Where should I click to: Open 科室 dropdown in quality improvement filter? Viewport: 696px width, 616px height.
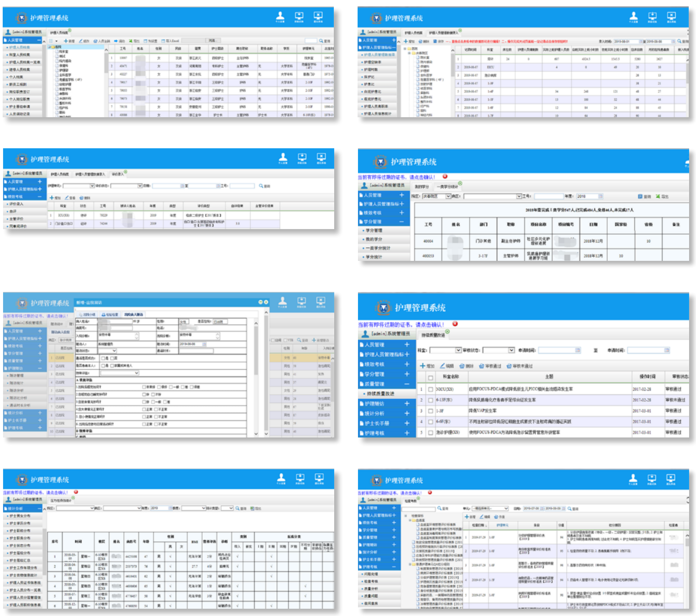458,350
